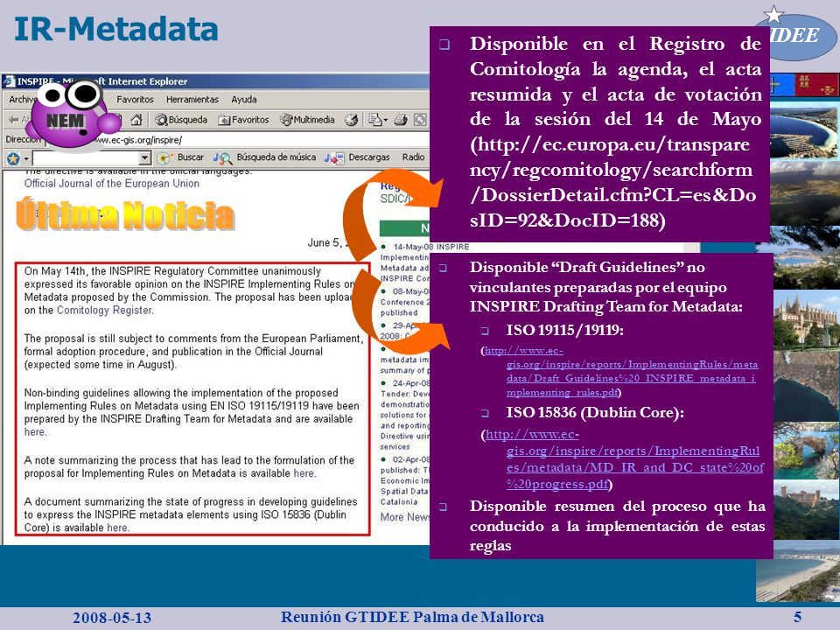The image size is (840, 630).
Task: Select the cathedral photo thumbnail
Action: tap(805, 320)
